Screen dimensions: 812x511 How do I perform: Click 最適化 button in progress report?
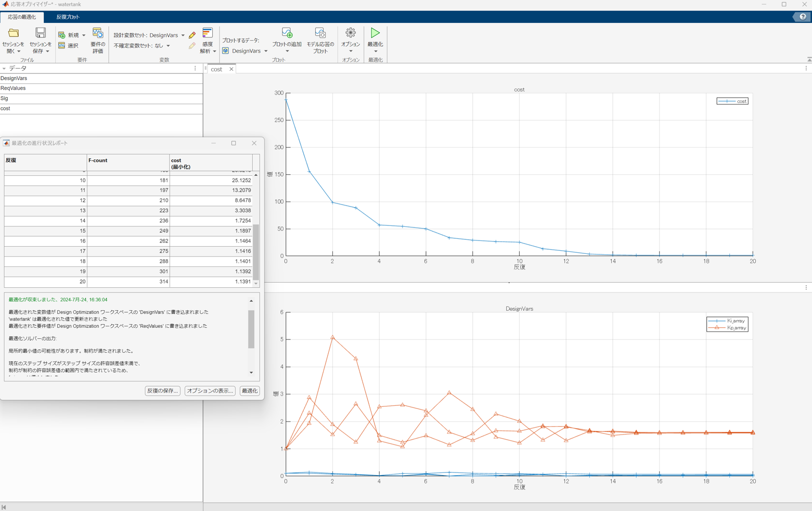250,391
